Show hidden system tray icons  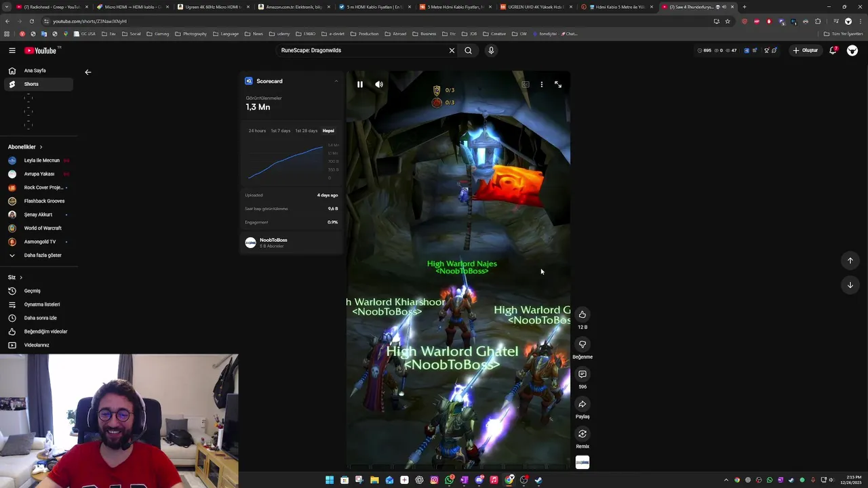(726, 480)
